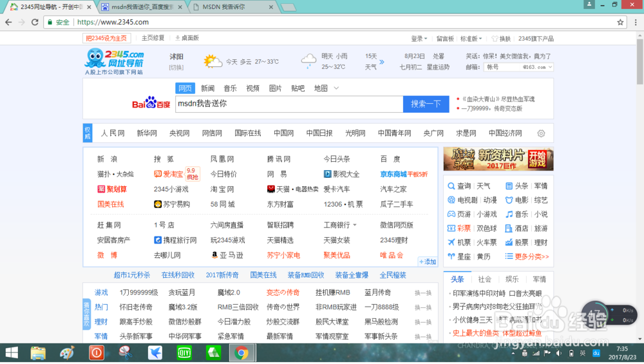This screenshot has height=364, width=644.
Task: Click 切换 to change city
Action: click(176, 68)
